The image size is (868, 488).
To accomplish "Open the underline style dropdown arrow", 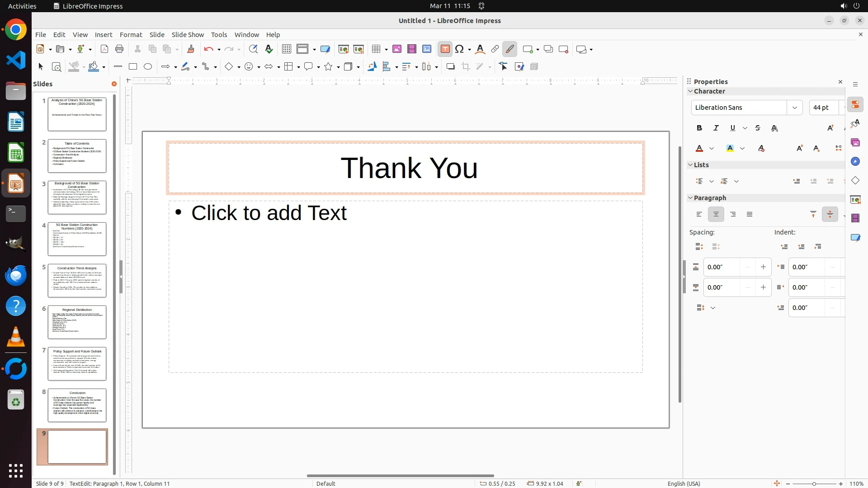I will click(745, 128).
